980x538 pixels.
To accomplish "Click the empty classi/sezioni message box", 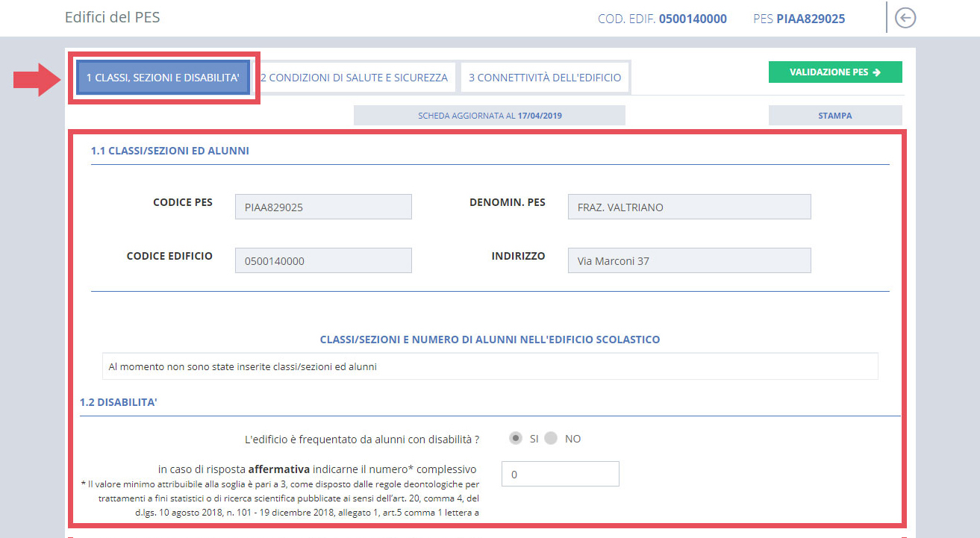I will [x=490, y=366].
